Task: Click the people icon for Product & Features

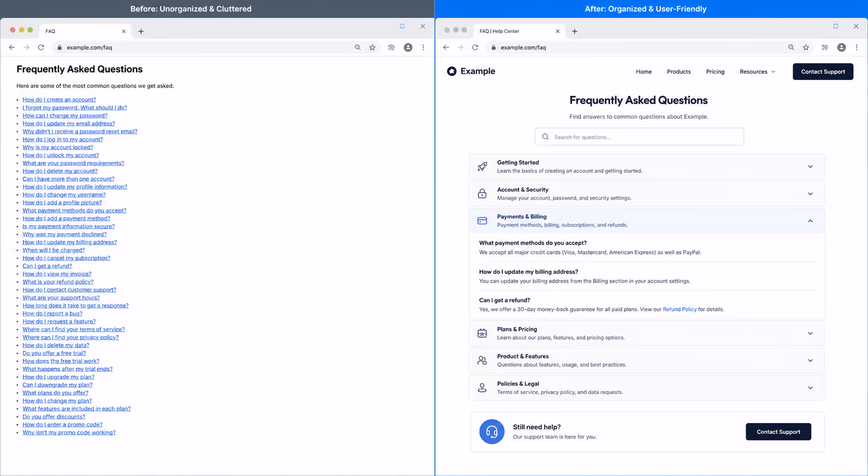Action: pyautogui.click(x=482, y=361)
